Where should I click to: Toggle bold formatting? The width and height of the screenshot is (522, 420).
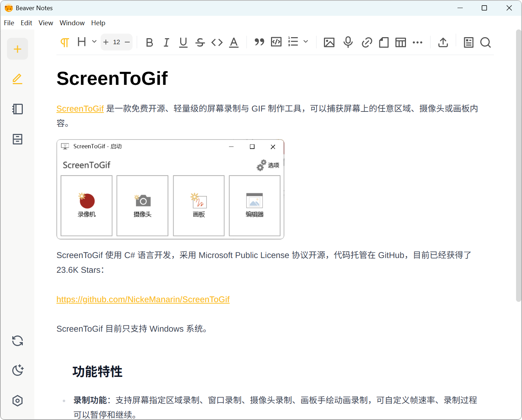(150, 42)
